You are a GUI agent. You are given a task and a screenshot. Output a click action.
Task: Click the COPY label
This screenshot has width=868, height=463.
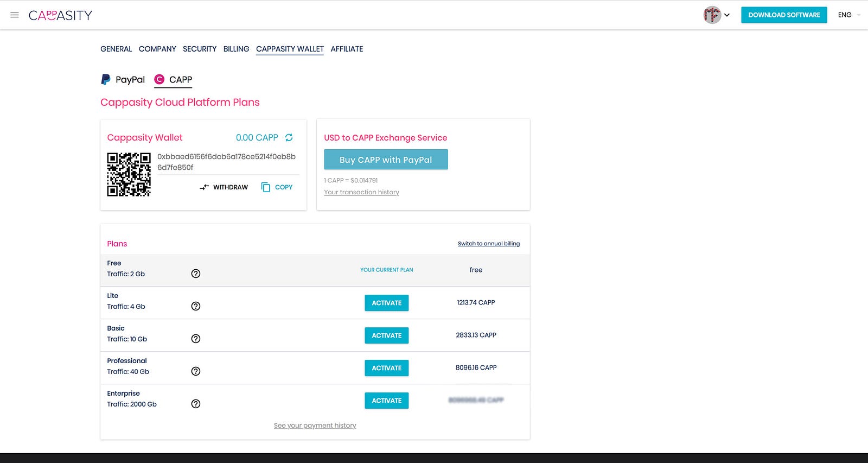(284, 187)
